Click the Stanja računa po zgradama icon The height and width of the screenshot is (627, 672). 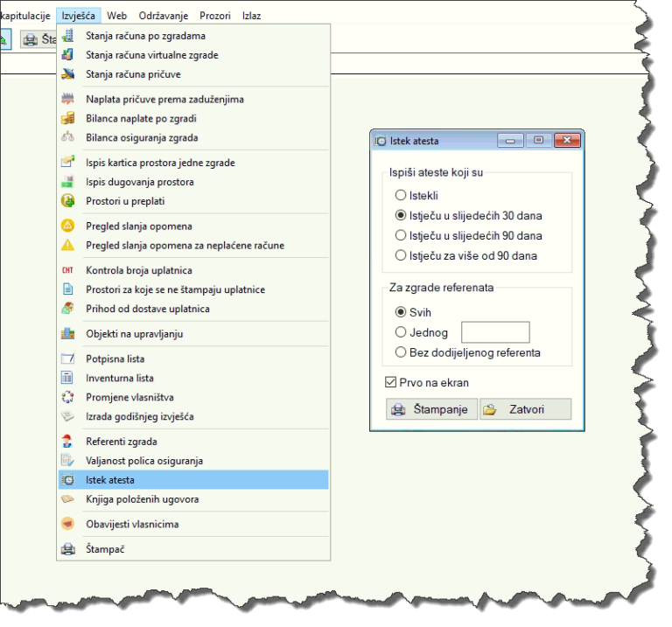[x=67, y=36]
